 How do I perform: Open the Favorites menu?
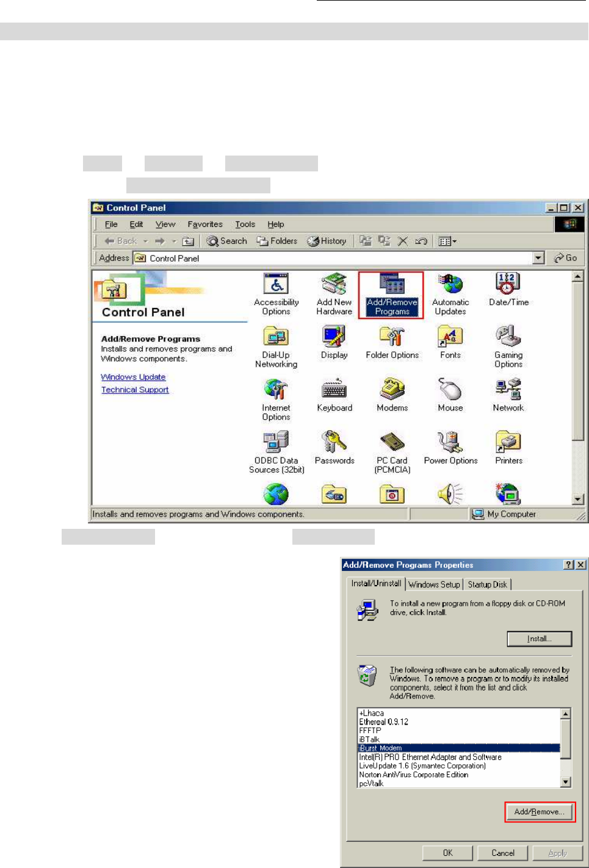click(205, 224)
